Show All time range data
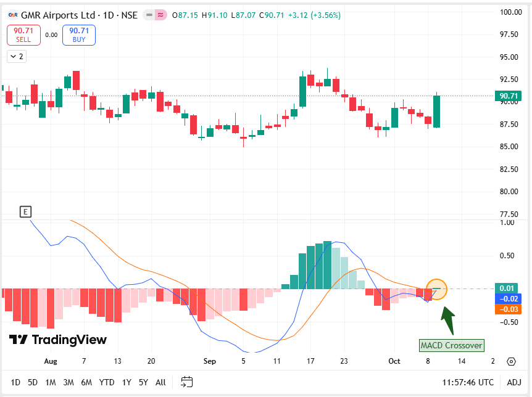The image size is (532, 397). click(x=160, y=382)
